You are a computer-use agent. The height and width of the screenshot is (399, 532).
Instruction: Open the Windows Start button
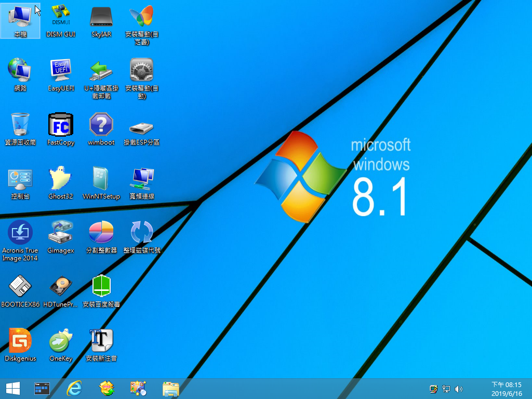click(x=13, y=389)
